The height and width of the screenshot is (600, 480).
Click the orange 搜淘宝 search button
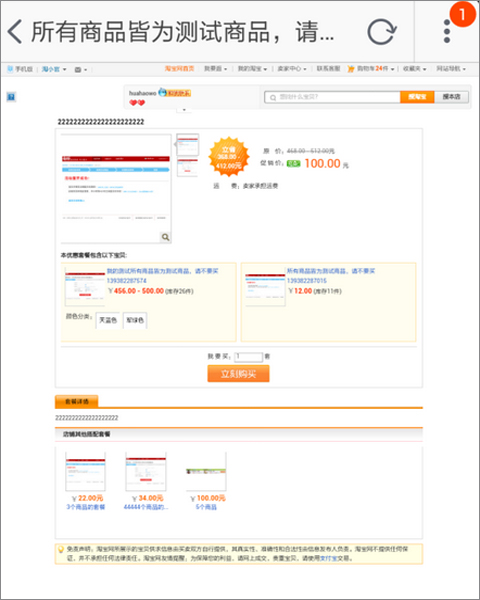(x=417, y=97)
